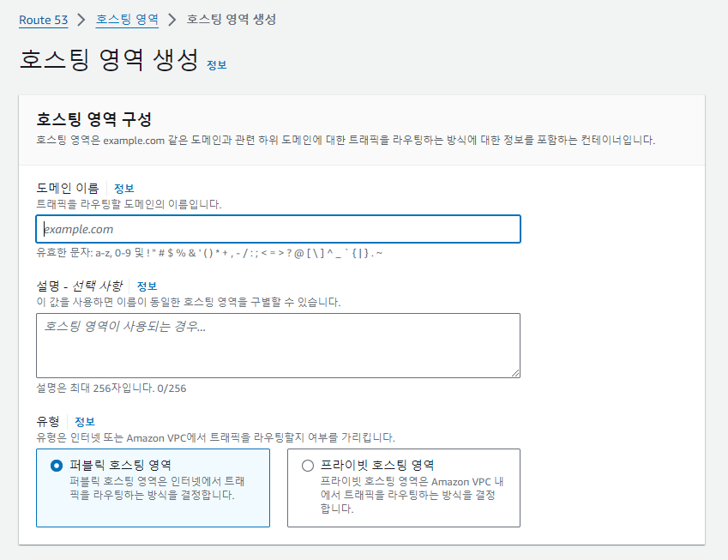Click 호스팅 영역 생성 breadcrumb text
728x560 pixels.
click(x=232, y=20)
